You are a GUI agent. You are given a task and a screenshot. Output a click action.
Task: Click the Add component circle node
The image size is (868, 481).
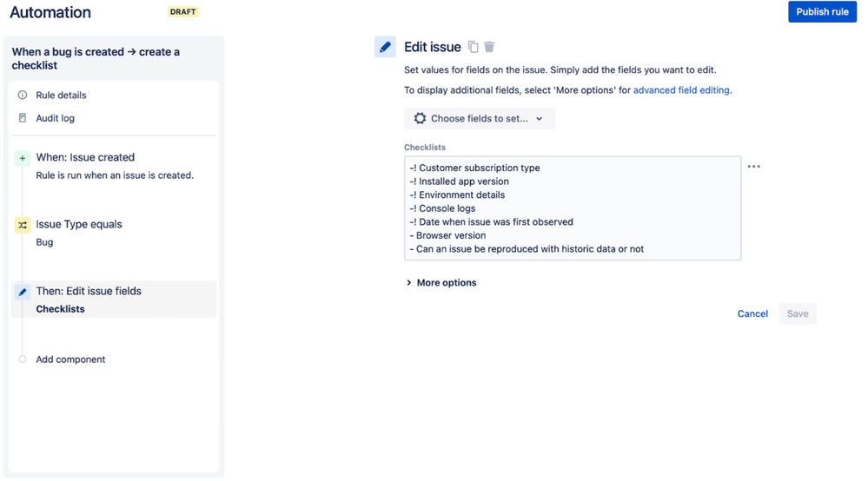tap(22, 359)
